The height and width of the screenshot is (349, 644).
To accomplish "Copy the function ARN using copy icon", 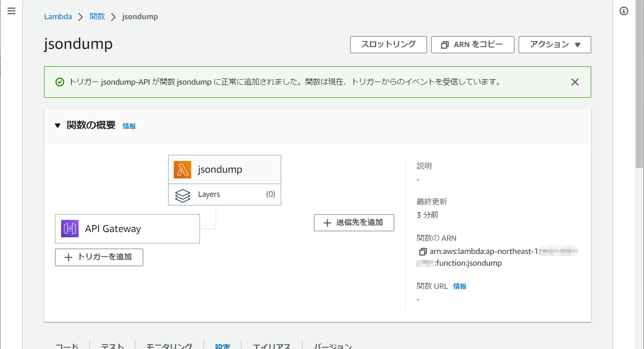I will click(x=422, y=252).
